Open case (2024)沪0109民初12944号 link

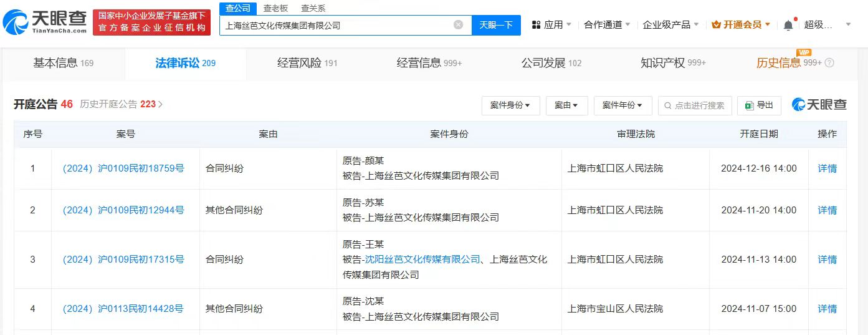(123, 210)
